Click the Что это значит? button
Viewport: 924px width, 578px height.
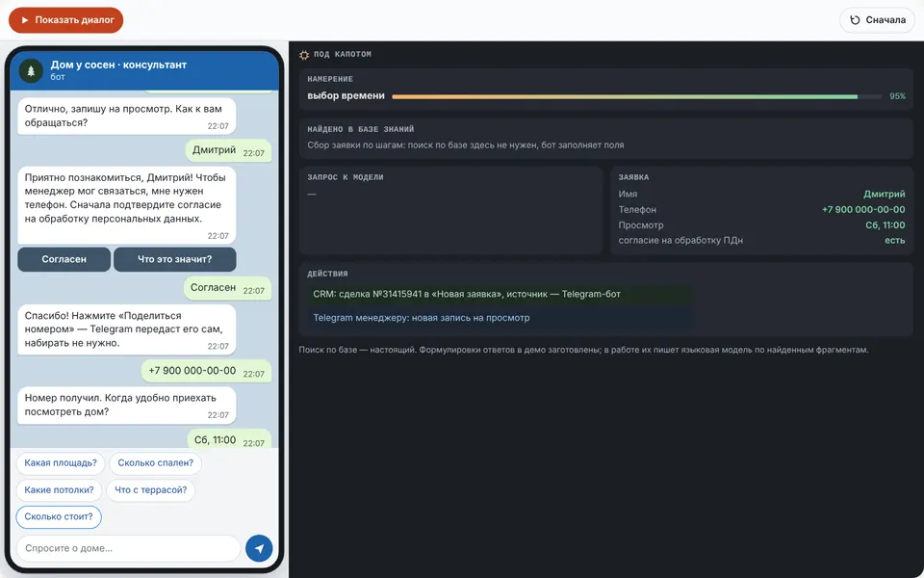tap(175, 259)
